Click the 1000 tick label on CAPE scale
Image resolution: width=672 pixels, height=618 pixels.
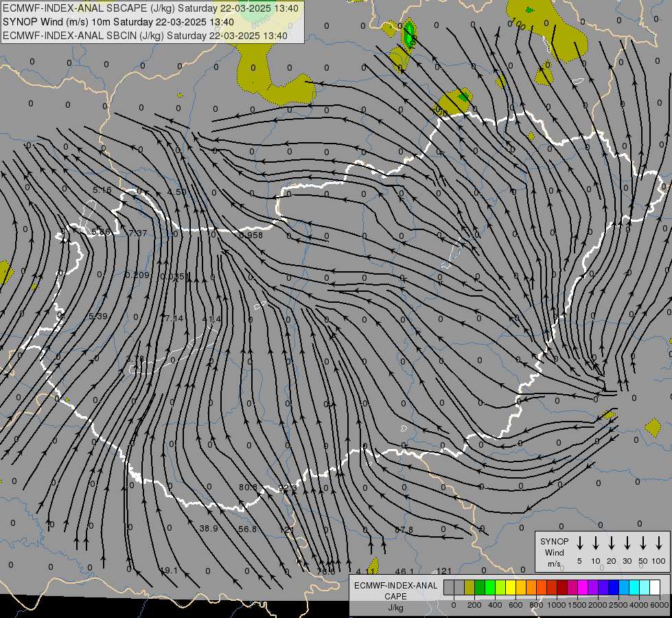557,605
